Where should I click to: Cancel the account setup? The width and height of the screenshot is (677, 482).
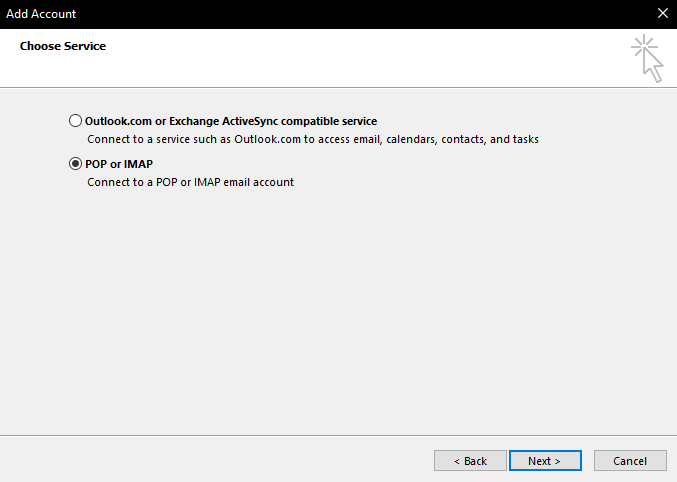coord(629,461)
